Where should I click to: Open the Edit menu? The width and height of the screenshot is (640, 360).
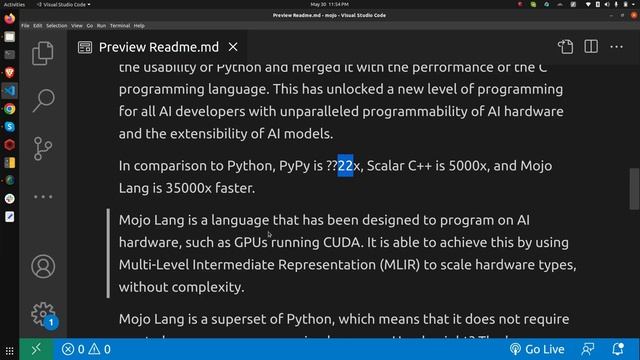click(x=38, y=26)
